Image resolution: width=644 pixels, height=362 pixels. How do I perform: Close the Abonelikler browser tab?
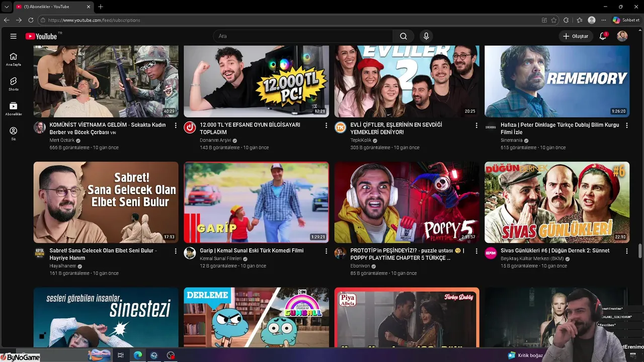tap(89, 7)
